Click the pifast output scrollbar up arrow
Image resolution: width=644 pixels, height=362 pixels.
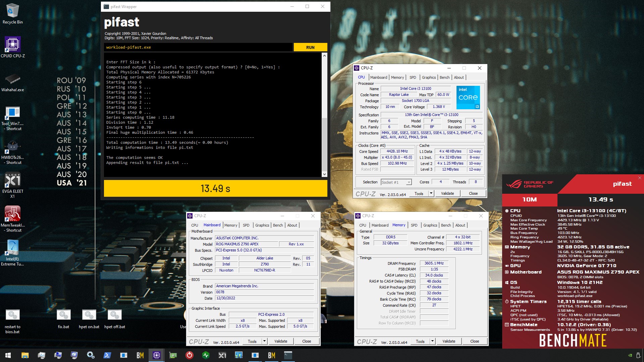[324, 56]
